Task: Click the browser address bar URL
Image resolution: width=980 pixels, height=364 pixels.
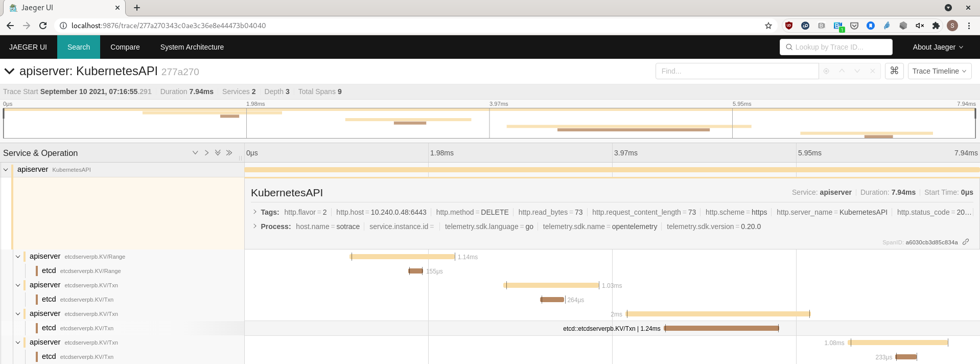Action: point(169,26)
